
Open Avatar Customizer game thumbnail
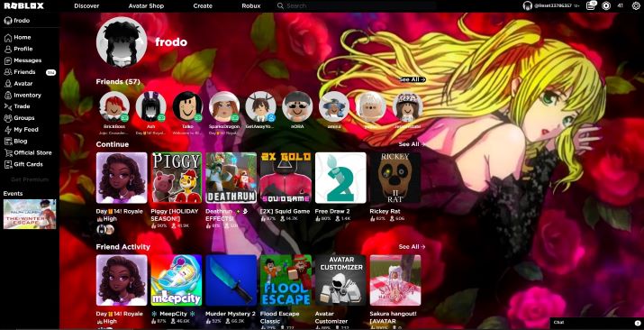pyautogui.click(x=340, y=280)
